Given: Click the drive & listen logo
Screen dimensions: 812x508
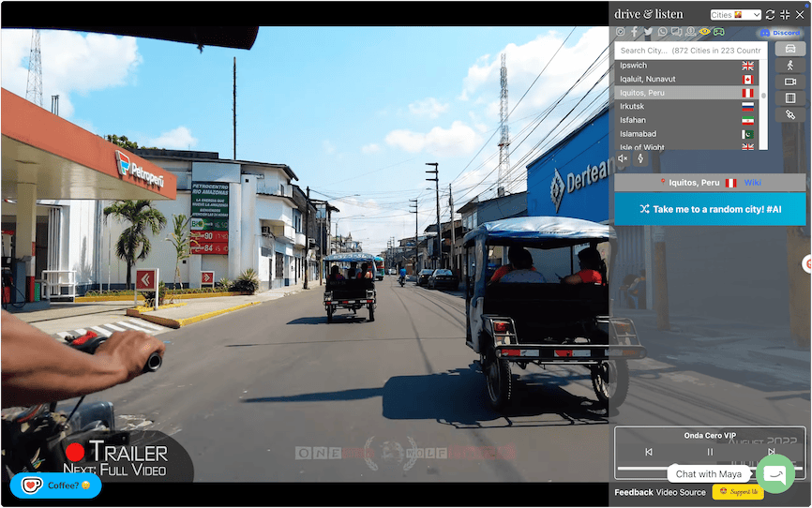Looking at the screenshot, I should click(648, 14).
